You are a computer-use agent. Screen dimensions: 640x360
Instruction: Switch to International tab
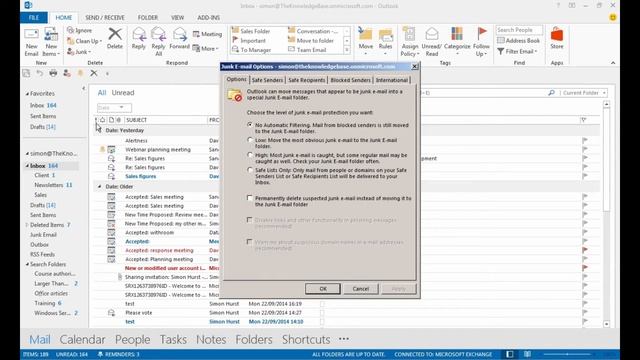click(x=391, y=80)
